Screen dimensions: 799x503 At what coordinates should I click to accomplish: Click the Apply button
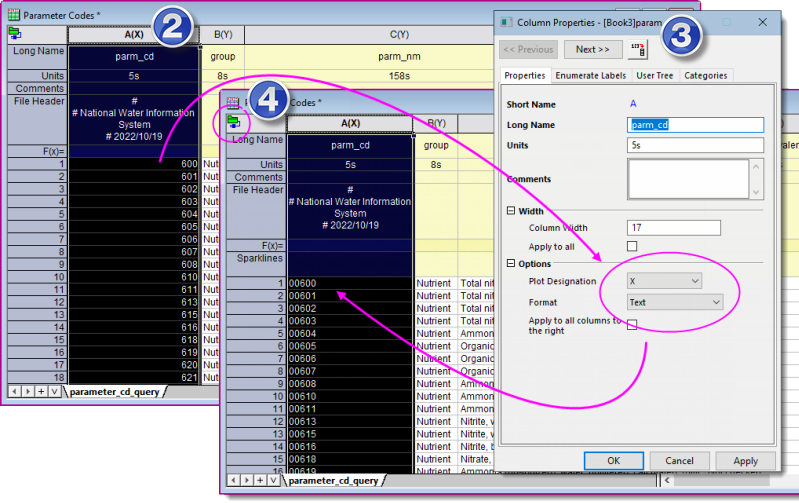[745, 461]
